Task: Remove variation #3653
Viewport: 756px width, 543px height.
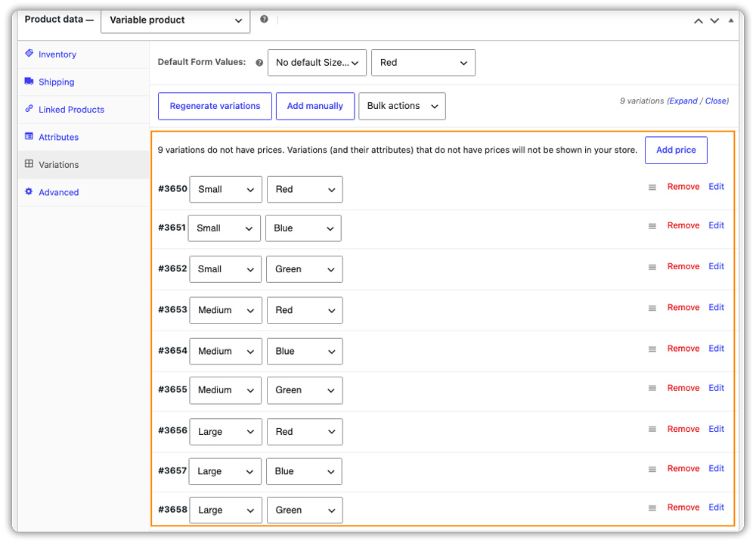Action: click(x=683, y=308)
